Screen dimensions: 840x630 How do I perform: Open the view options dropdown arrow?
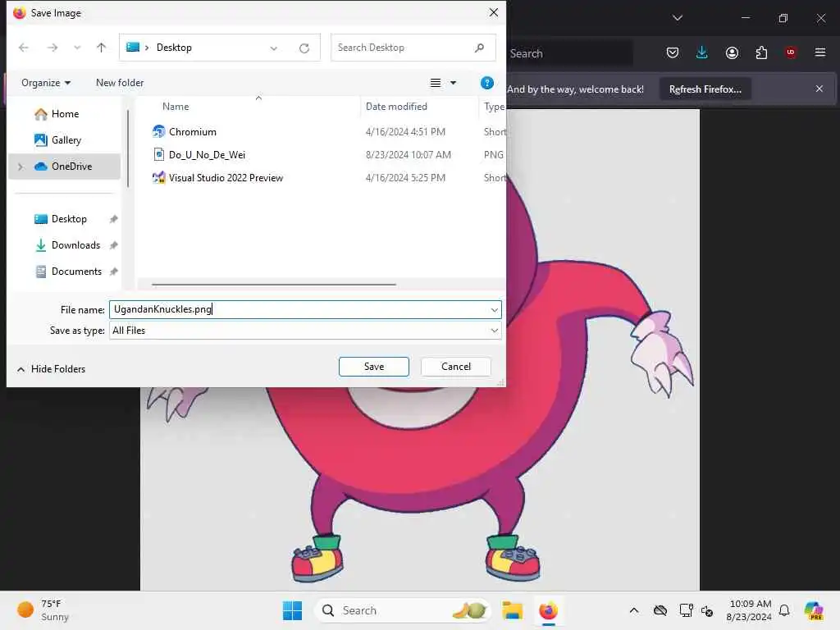(x=453, y=83)
